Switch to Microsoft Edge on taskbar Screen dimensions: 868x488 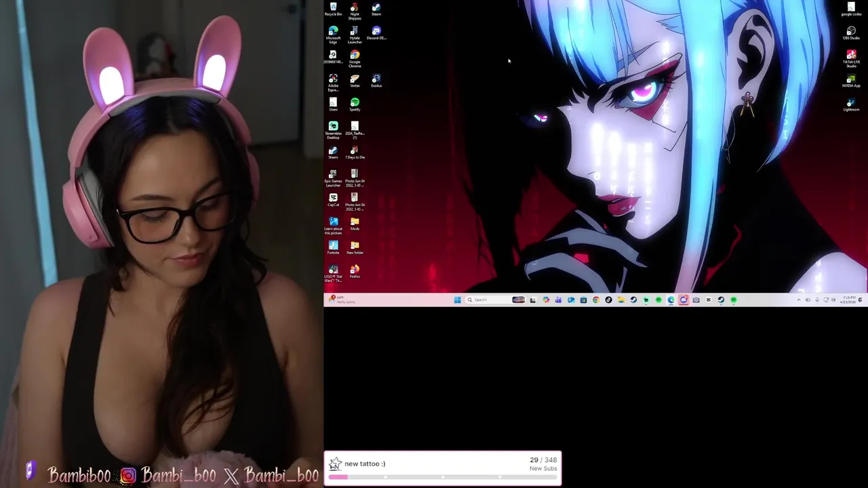(671, 300)
